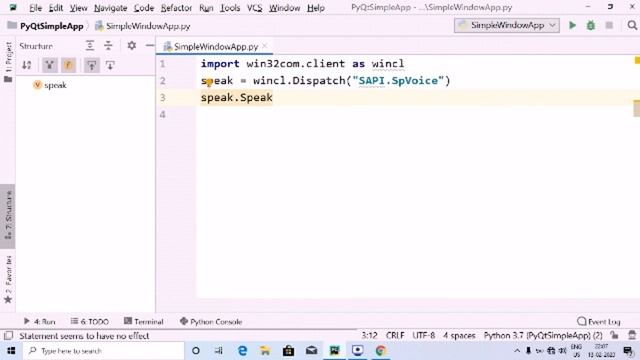Close the SimpleWindowApp.py editor tab
This screenshot has width=640, height=360.
(x=265, y=46)
